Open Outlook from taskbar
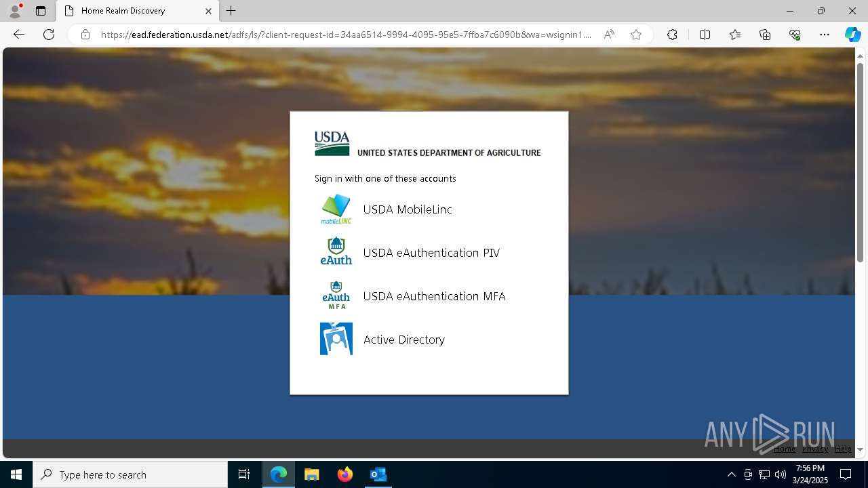This screenshot has width=868, height=488. point(378,474)
